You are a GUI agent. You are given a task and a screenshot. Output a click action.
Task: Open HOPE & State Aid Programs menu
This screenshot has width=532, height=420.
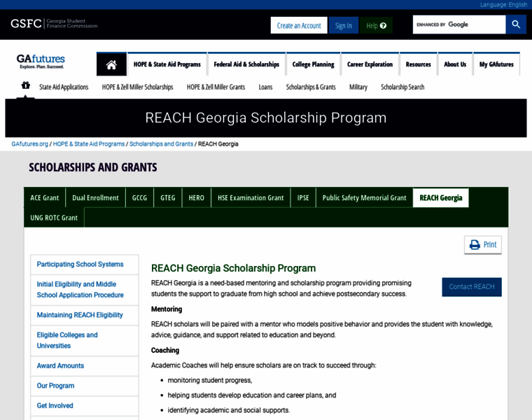coord(167,64)
